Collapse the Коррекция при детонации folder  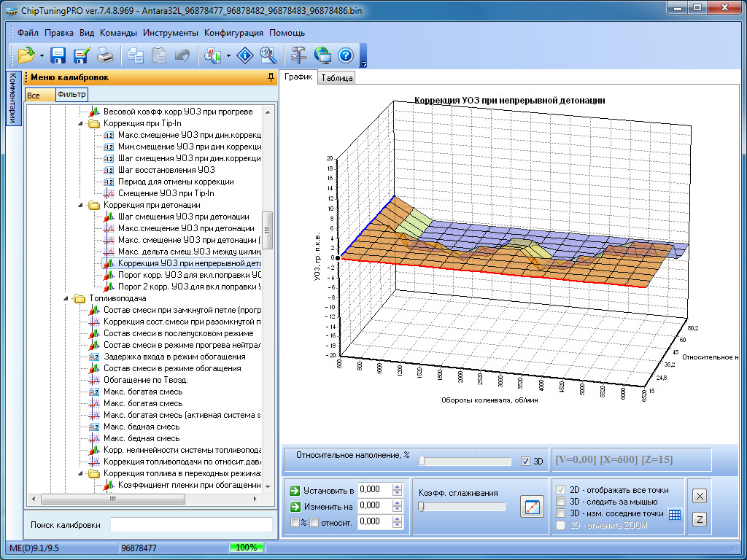click(x=80, y=206)
